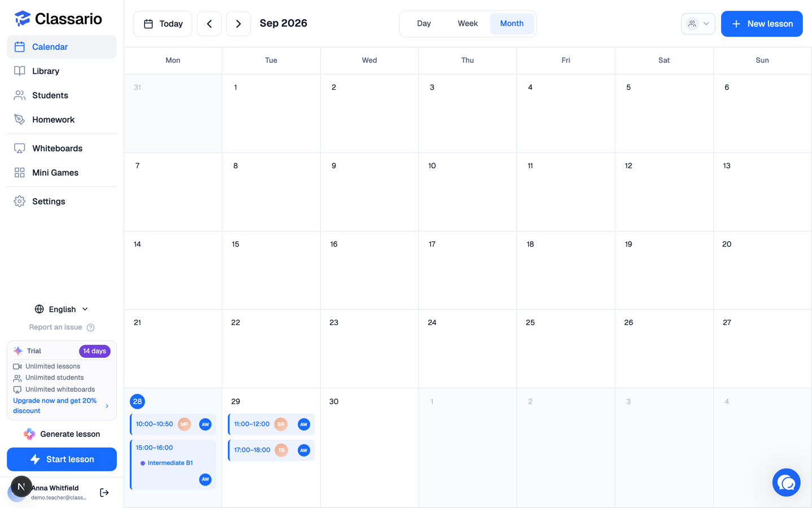812x508 pixels.
Task: Click the Whiteboards monitor icon
Action: click(19, 148)
